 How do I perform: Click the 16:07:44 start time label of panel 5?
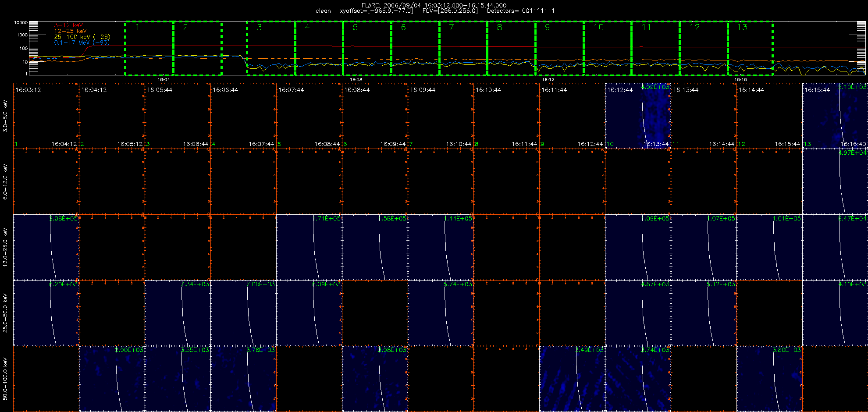coord(291,90)
